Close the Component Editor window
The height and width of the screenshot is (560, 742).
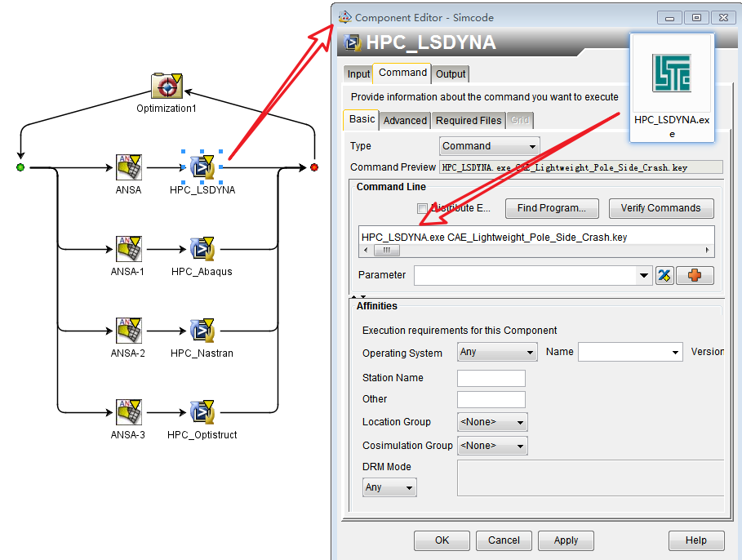[723, 17]
